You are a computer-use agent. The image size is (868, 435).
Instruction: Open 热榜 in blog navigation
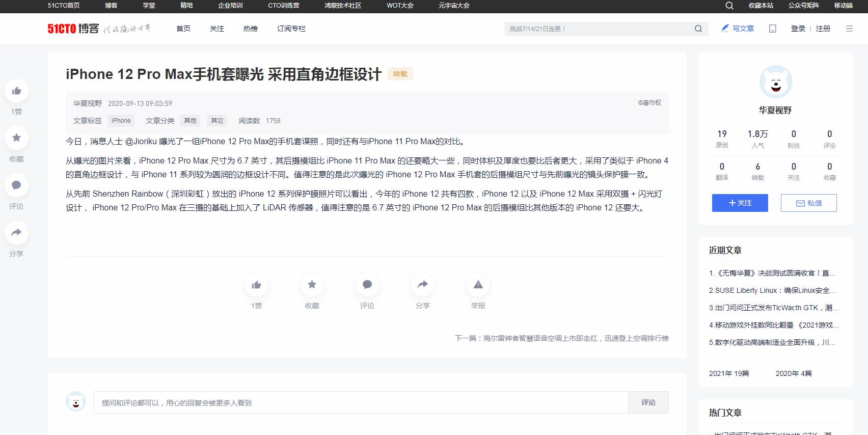pos(251,29)
